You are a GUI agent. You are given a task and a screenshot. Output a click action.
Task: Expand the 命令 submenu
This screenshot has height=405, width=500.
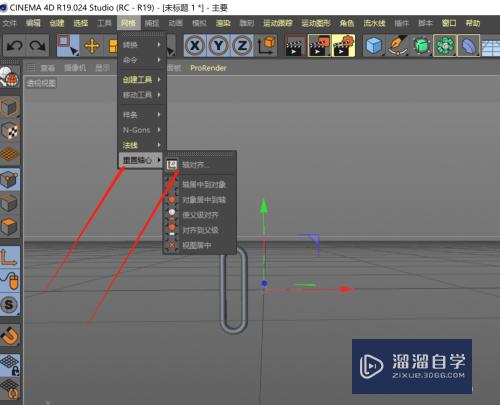142,60
